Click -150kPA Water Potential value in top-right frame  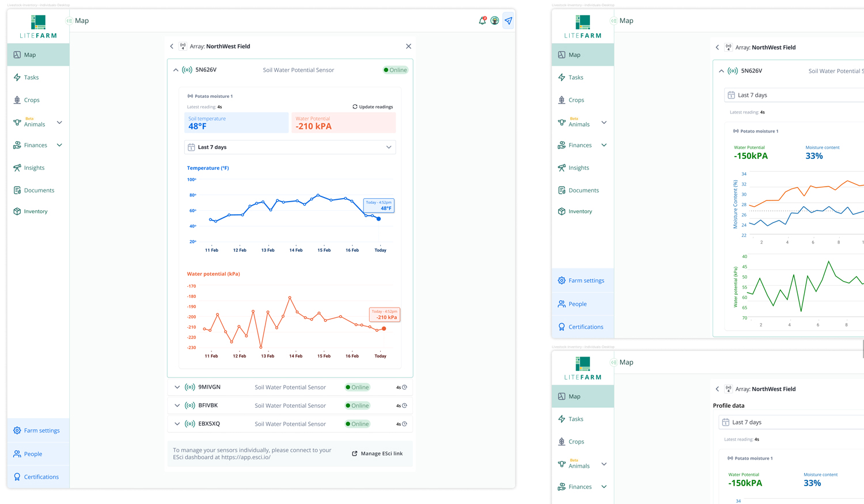coord(751,156)
